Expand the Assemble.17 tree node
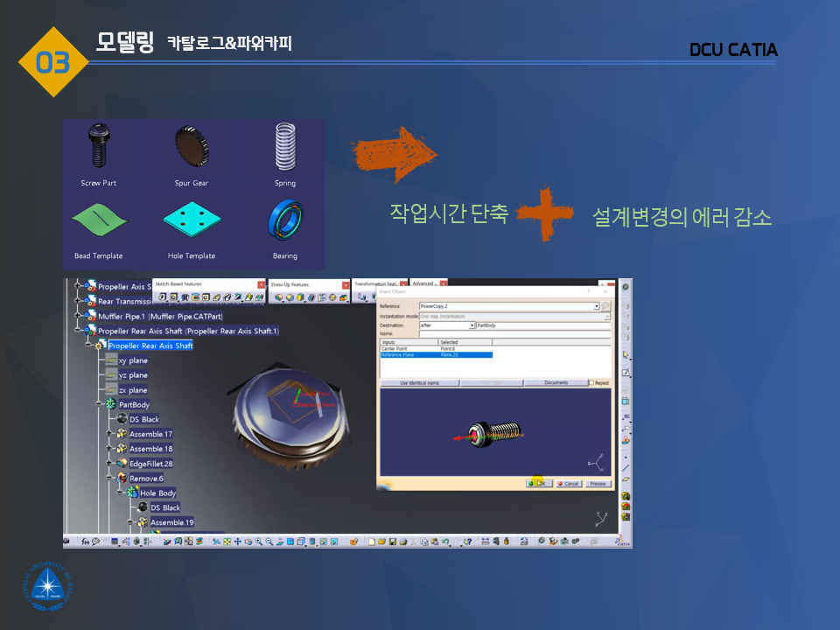 pos(109,433)
